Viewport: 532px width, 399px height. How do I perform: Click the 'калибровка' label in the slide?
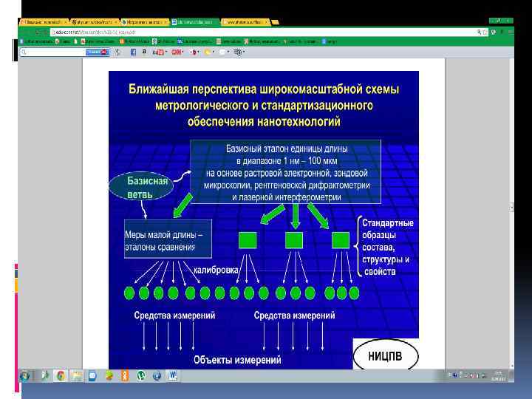click(216, 270)
